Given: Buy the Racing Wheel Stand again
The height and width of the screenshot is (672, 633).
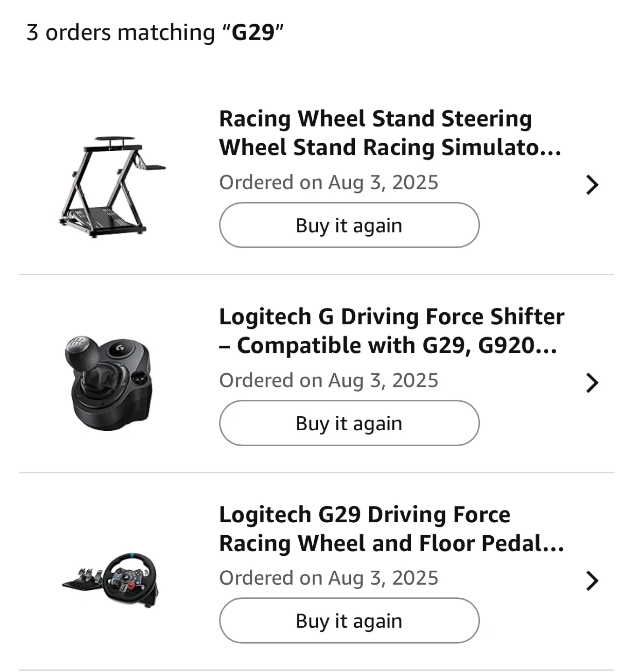Looking at the screenshot, I should (x=349, y=225).
